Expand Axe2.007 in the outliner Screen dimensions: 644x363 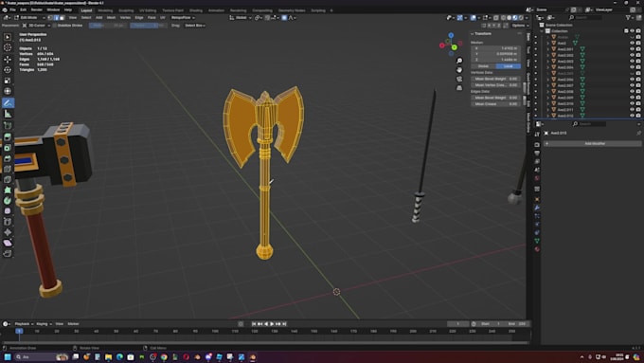pyautogui.click(x=548, y=85)
